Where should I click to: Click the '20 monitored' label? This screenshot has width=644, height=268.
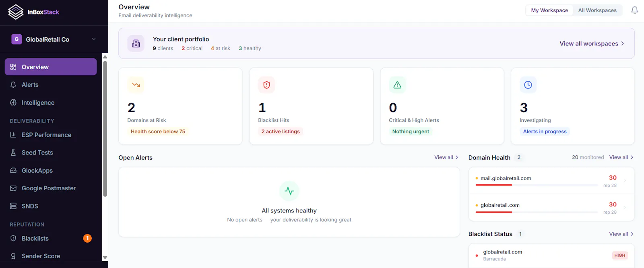tap(588, 157)
